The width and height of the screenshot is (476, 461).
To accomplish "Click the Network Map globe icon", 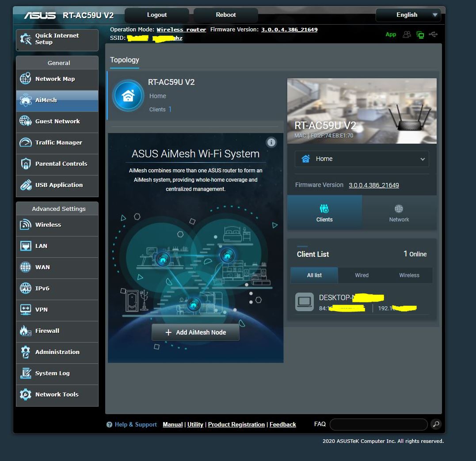I will pos(26,79).
